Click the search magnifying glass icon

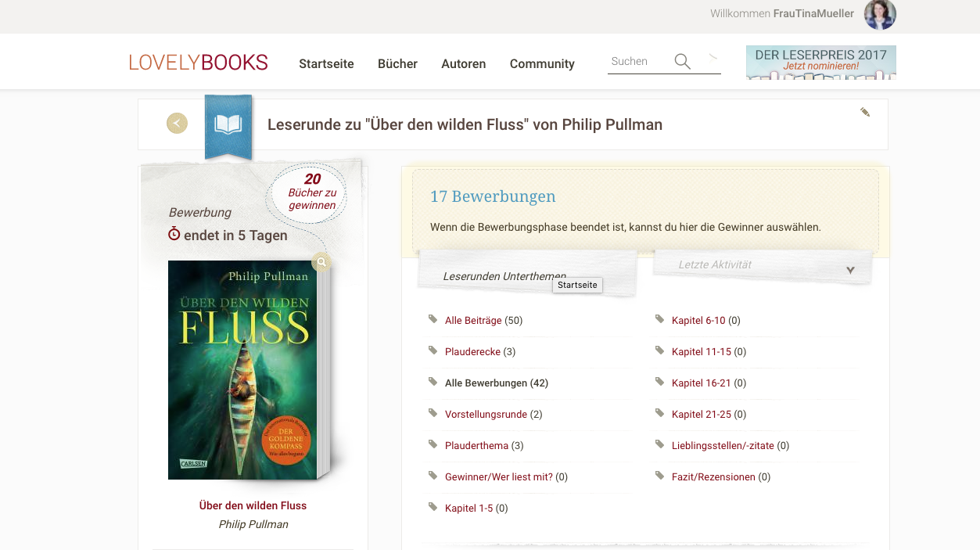point(683,61)
